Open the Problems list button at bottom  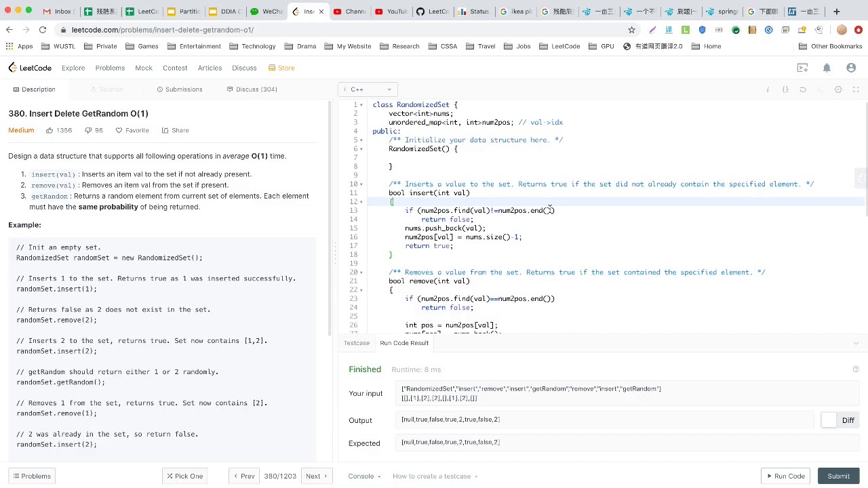(32, 476)
